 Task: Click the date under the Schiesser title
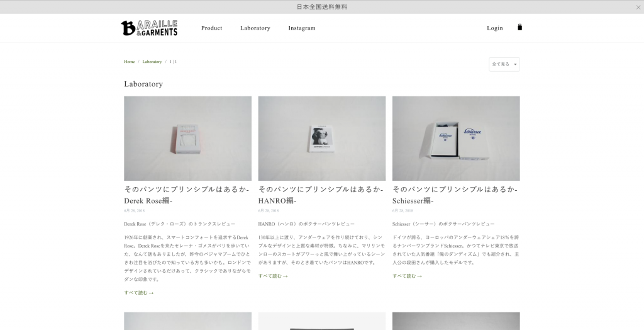tap(402, 211)
